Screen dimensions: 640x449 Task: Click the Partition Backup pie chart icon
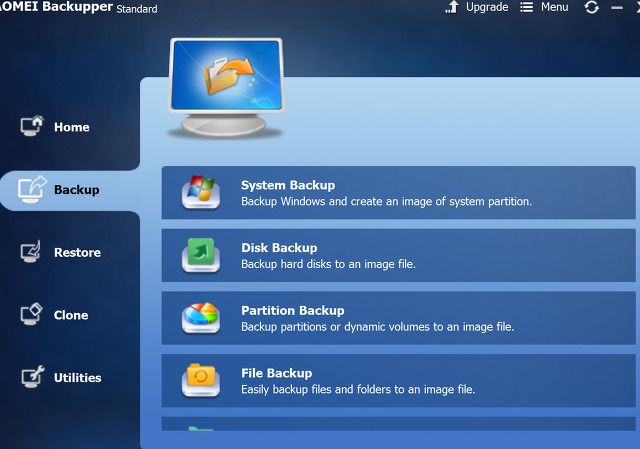click(x=201, y=318)
